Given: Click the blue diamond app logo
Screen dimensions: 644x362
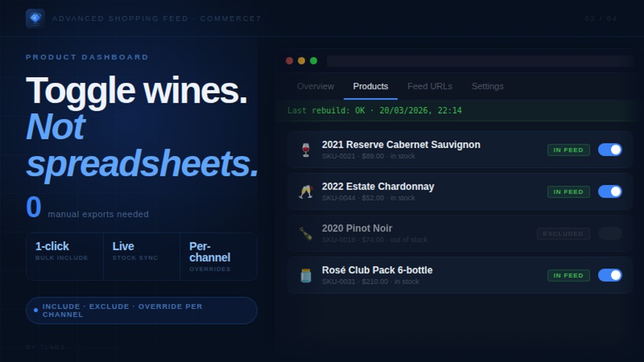Looking at the screenshot, I should (x=35, y=18).
